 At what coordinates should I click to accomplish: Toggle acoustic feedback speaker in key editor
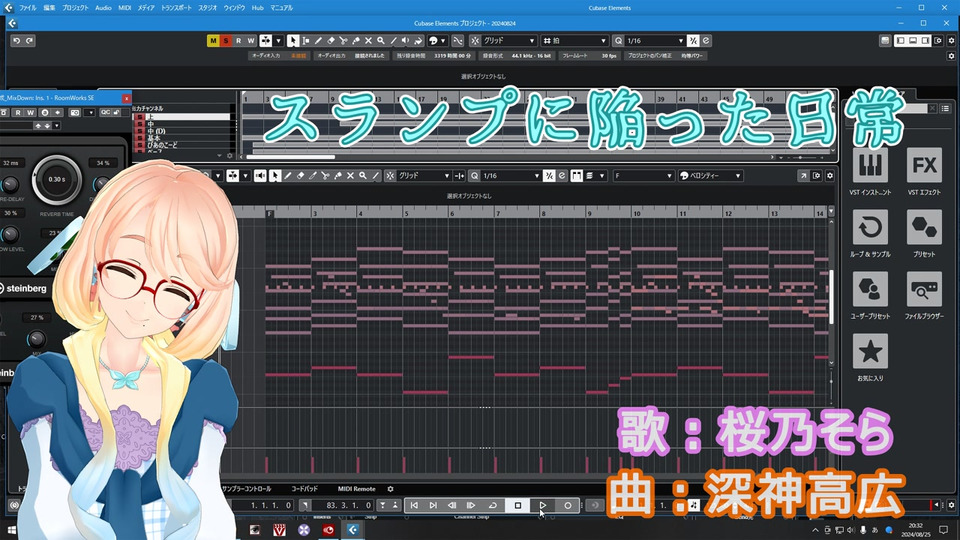coord(260,176)
